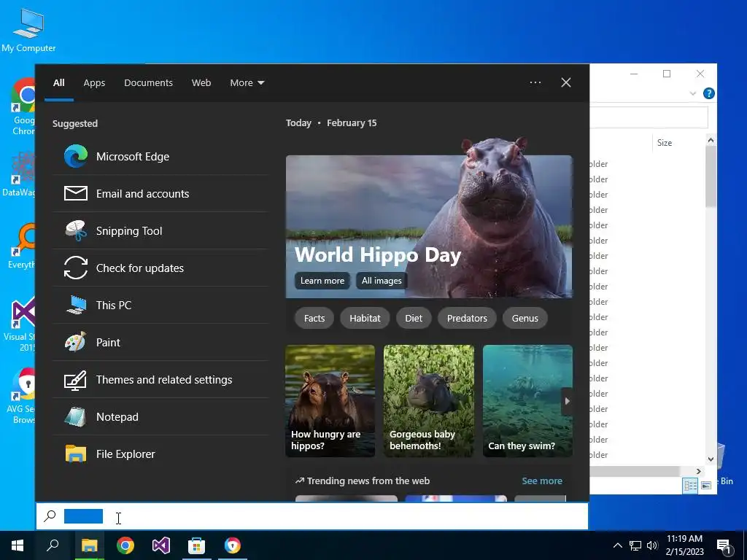Click Learn more on World Hippo Day

point(322,281)
